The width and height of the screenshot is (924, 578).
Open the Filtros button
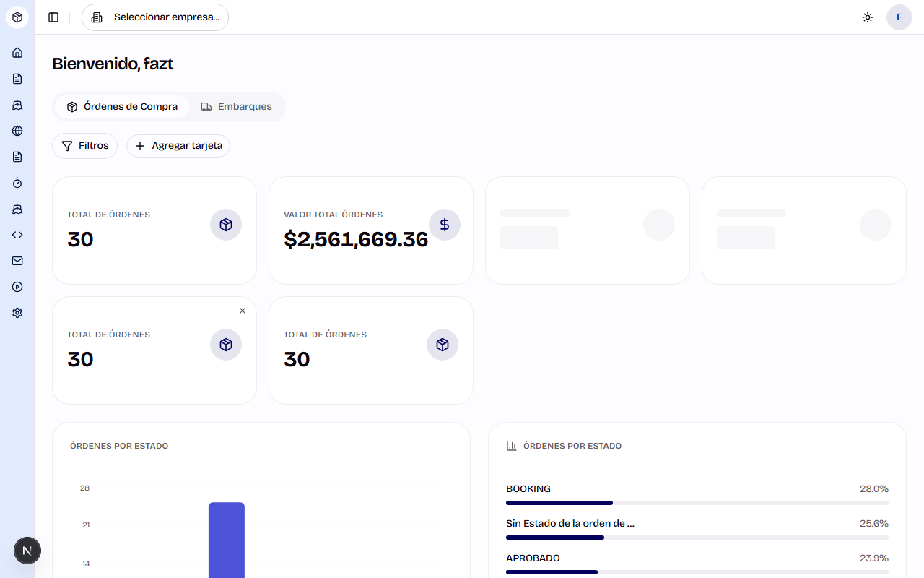(84, 146)
